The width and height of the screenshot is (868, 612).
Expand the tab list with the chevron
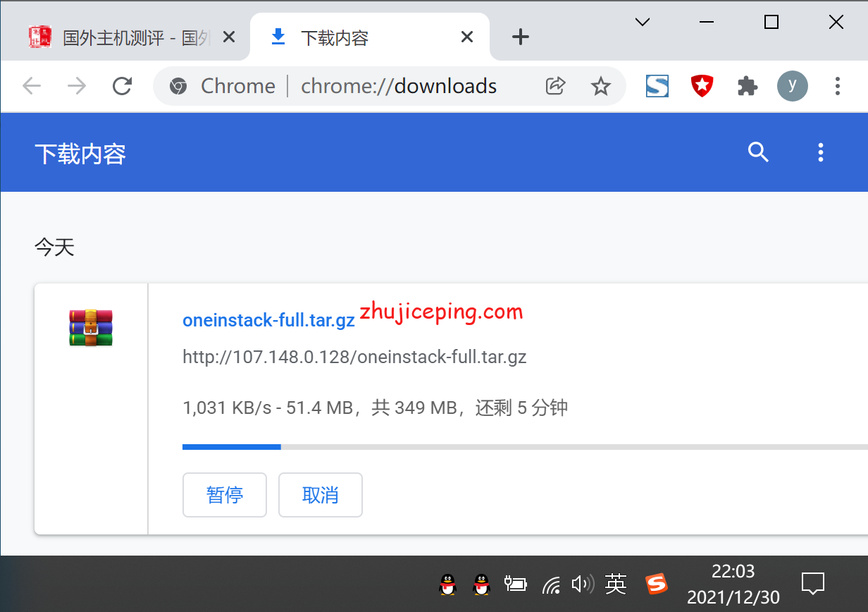pyautogui.click(x=642, y=22)
